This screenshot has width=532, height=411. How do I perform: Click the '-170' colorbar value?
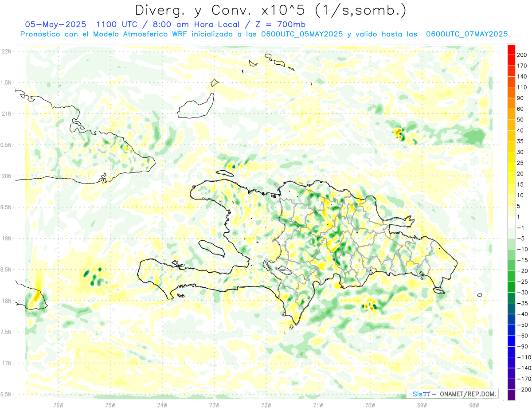click(524, 379)
